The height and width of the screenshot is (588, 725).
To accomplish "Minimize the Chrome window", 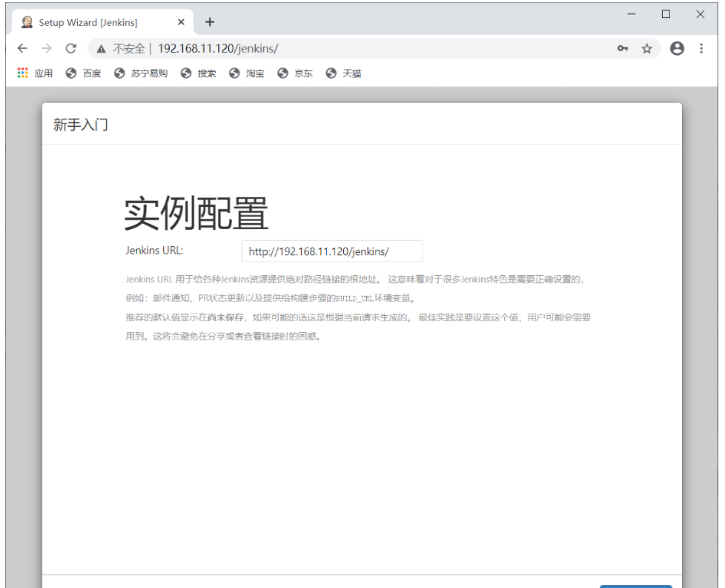I will click(x=631, y=14).
